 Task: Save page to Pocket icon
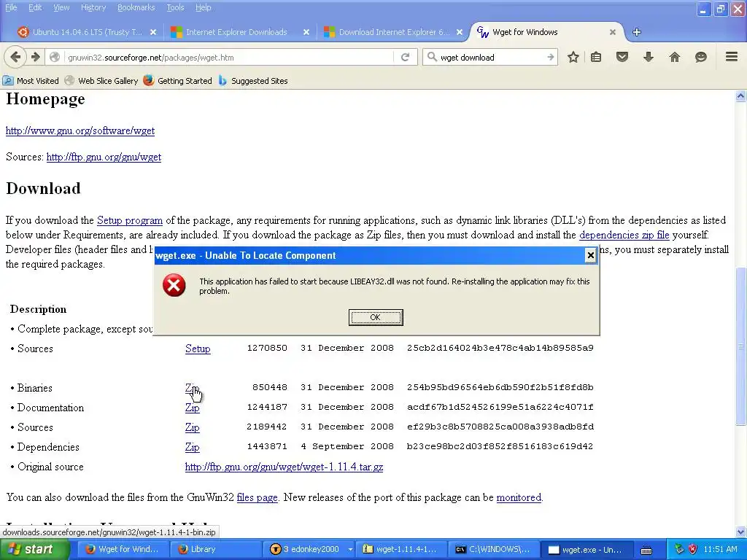click(x=622, y=57)
